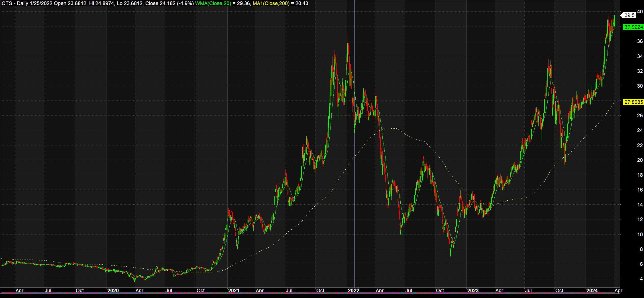Select the WMA(Close,20) indicator label
The image size is (644, 298).
[x=213, y=3]
